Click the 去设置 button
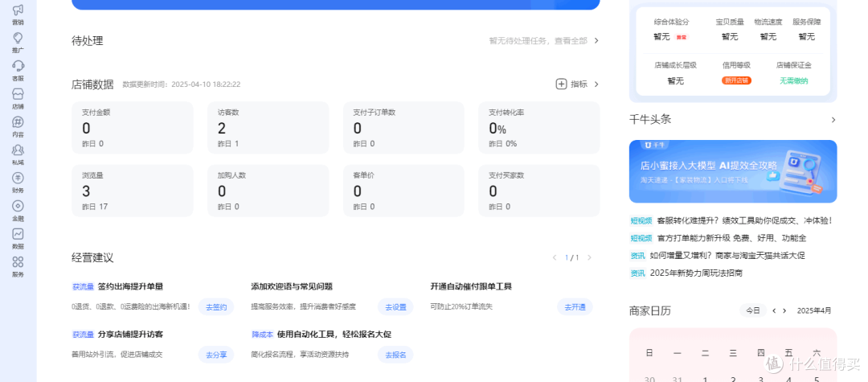868x382 pixels. [395, 306]
